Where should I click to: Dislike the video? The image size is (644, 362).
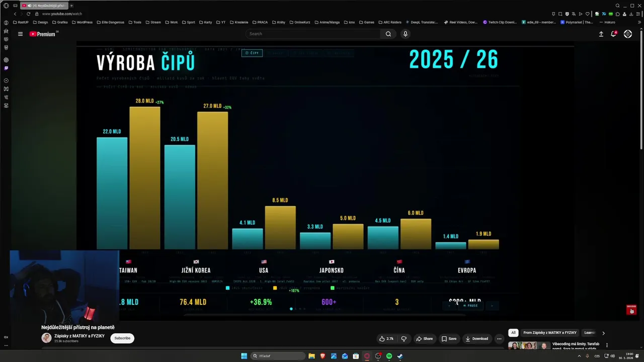(x=404, y=338)
